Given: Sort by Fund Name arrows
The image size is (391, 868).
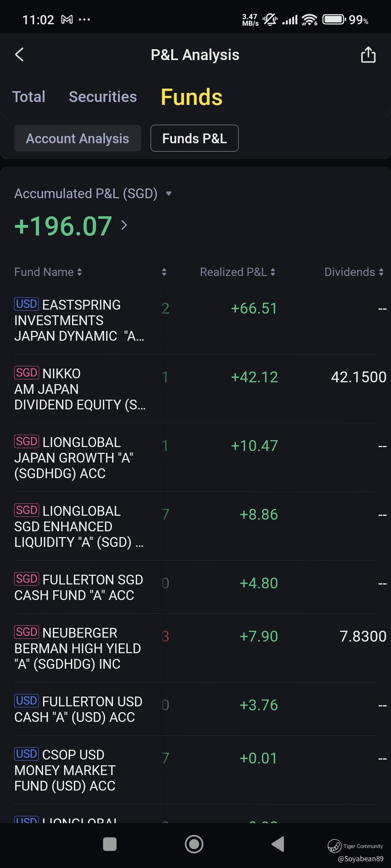Looking at the screenshot, I should tap(79, 272).
